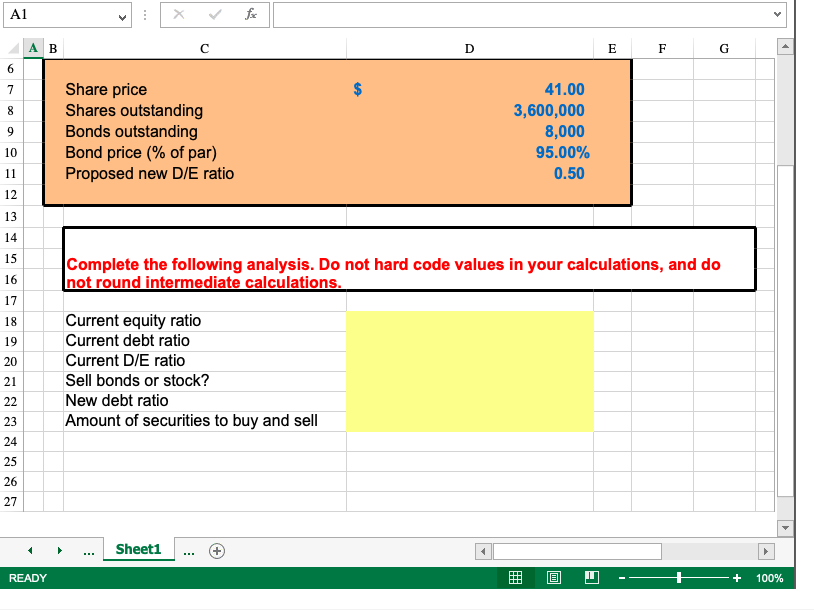
Task: Add a new sheet with the plus icon
Action: point(216,551)
